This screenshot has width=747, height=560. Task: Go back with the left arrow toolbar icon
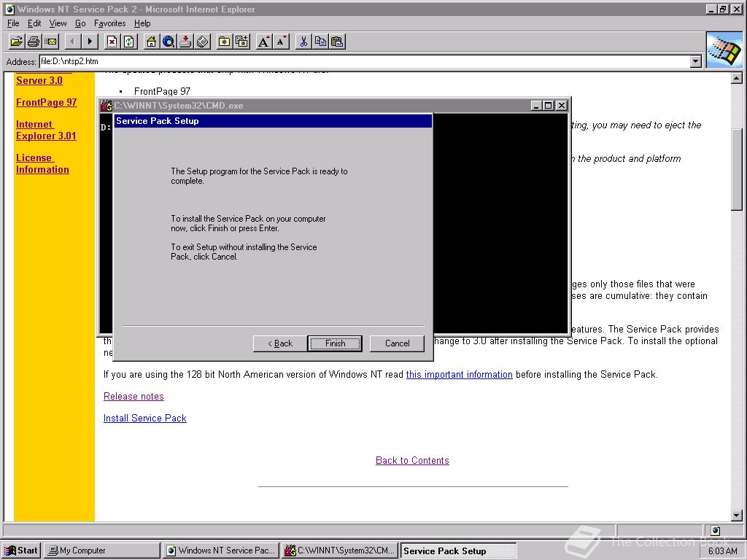coord(72,42)
